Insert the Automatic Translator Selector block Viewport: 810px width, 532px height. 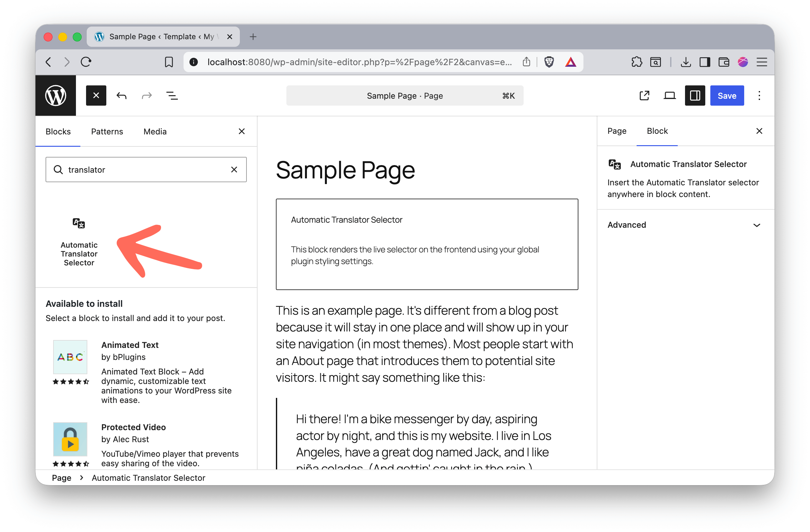pos(79,242)
